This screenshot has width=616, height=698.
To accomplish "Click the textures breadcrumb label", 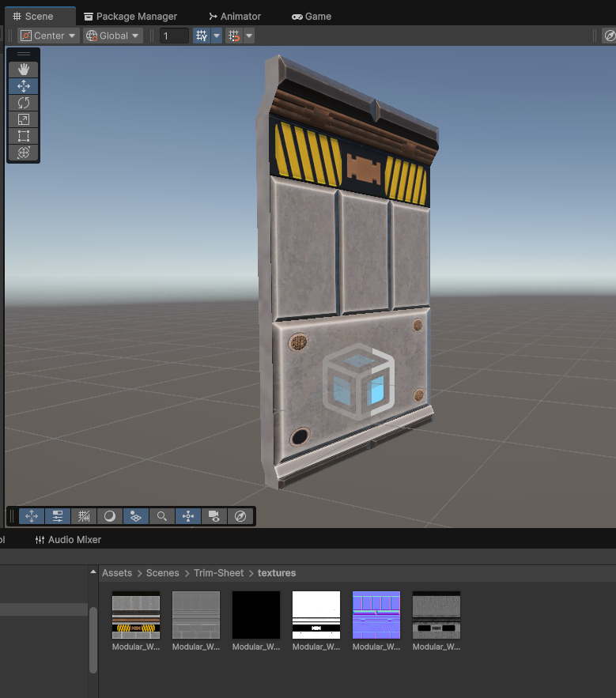I will (277, 573).
